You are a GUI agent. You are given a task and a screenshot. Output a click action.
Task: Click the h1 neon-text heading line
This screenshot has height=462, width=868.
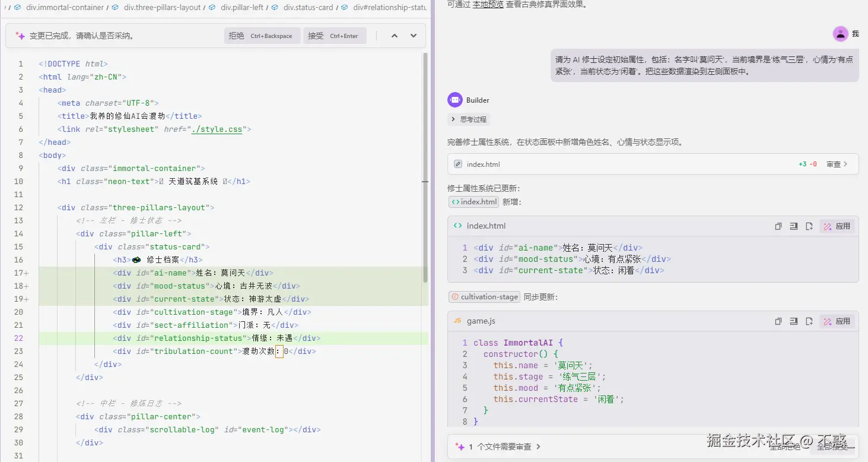(154, 181)
